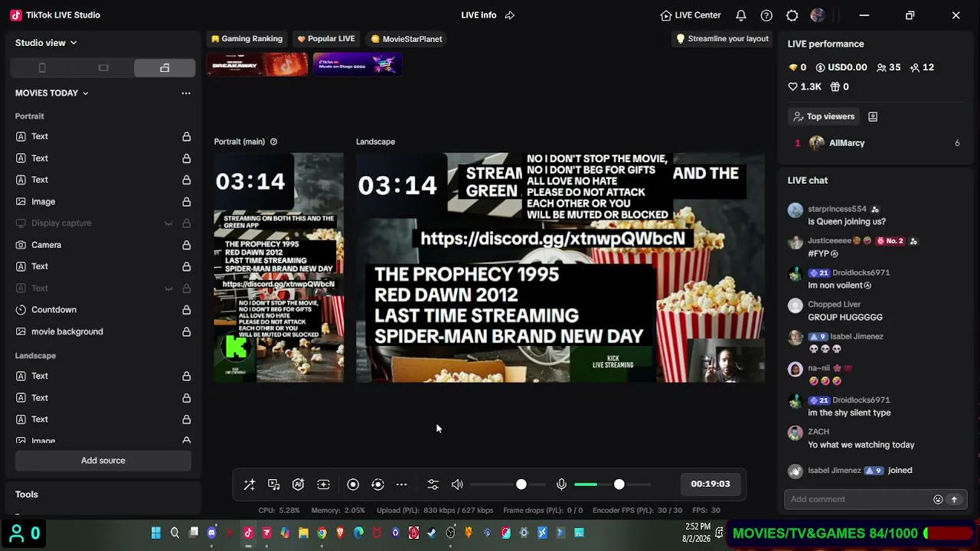Click Streamline your layout suggestion
This screenshot has width=980, height=551.
[x=722, y=39]
